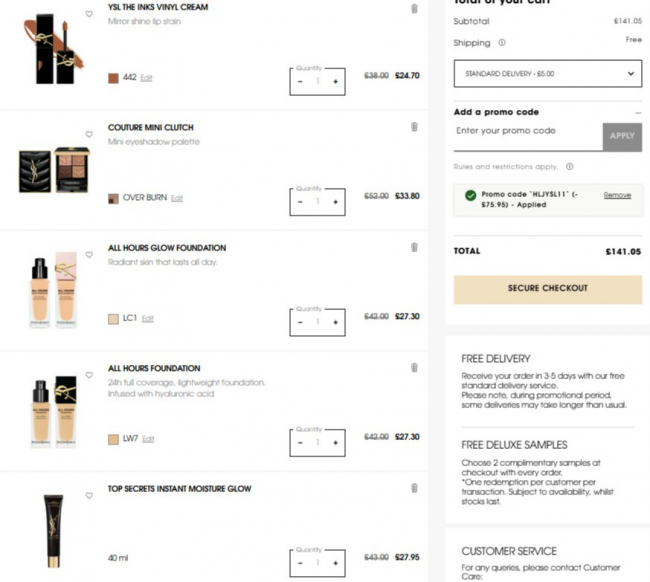Open rules and restrictions info icon
This screenshot has width=650, height=582.
[570, 167]
